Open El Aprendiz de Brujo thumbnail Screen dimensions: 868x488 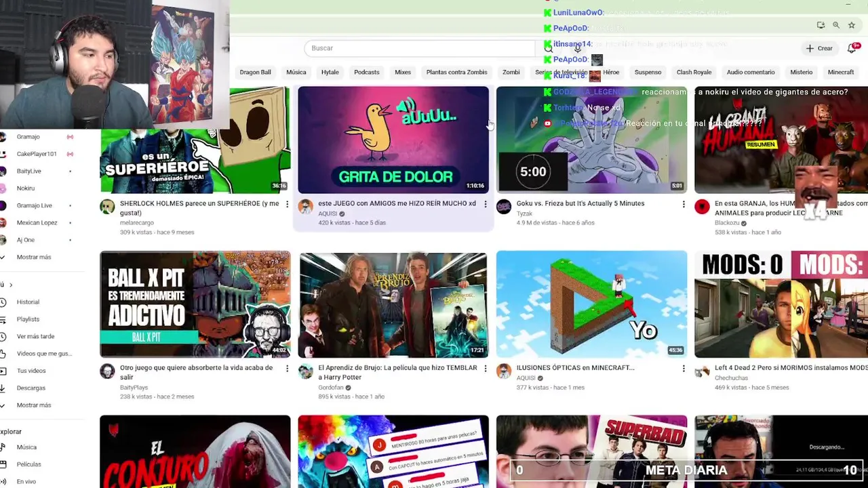point(393,304)
